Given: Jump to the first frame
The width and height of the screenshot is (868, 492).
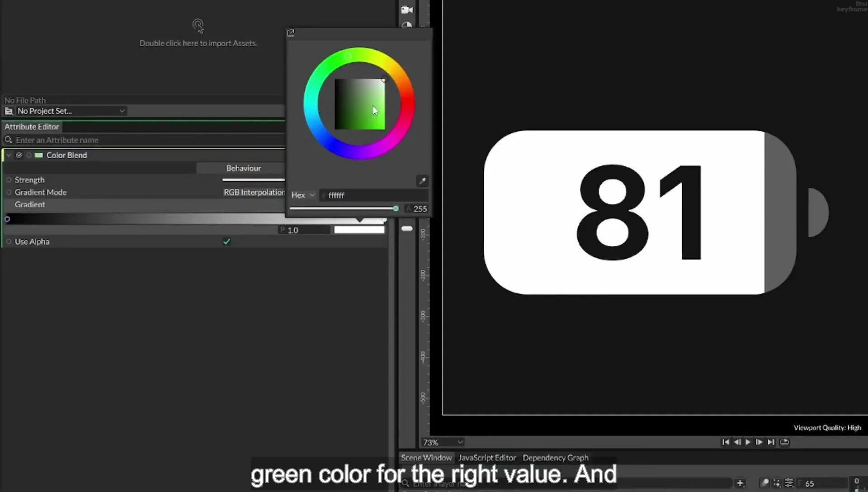Looking at the screenshot, I should (726, 442).
